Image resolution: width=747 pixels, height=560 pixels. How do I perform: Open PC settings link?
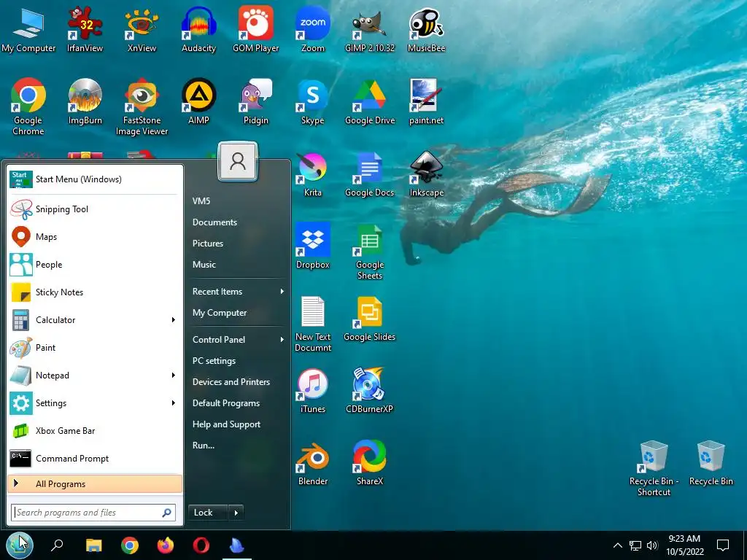214,360
